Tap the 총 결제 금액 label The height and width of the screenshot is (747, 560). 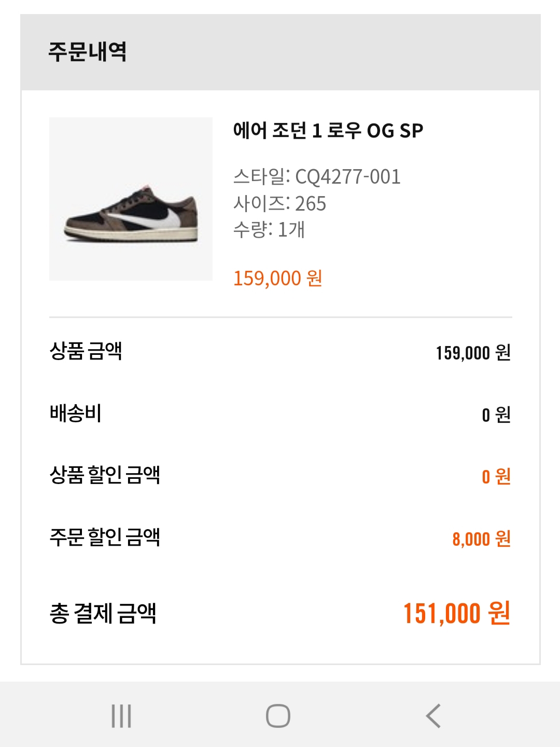[x=103, y=614]
